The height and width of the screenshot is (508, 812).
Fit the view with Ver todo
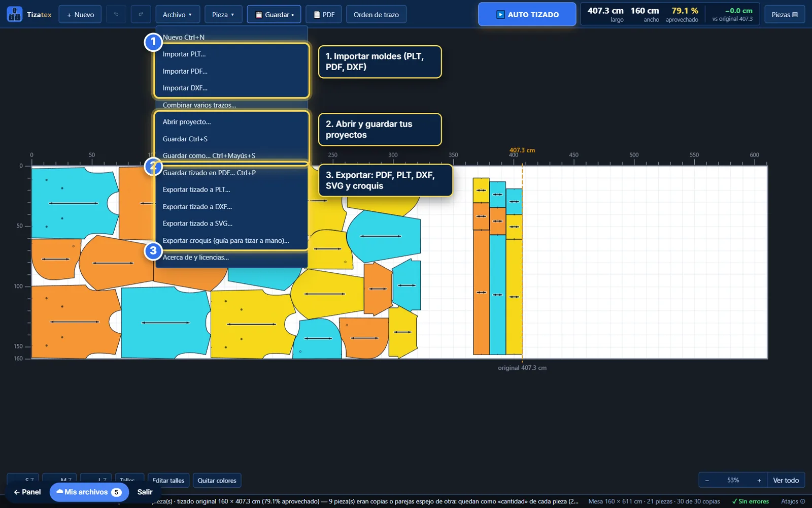point(786,480)
